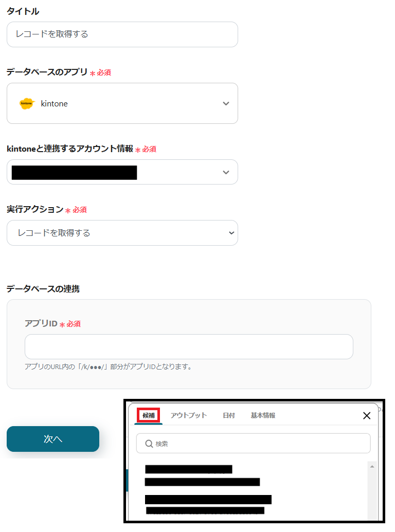Click the レコードを取得する action selection text
This screenshot has width=395, height=532.
click(x=54, y=233)
